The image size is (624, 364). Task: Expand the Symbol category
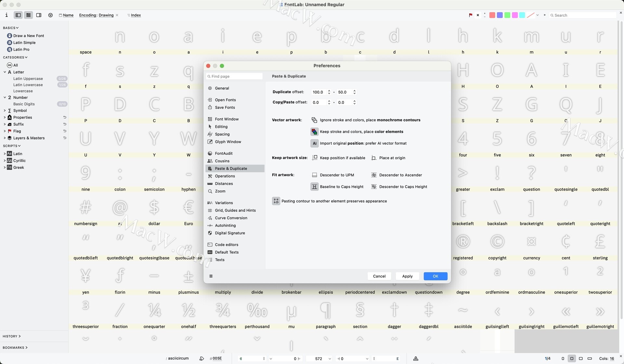[5, 111]
